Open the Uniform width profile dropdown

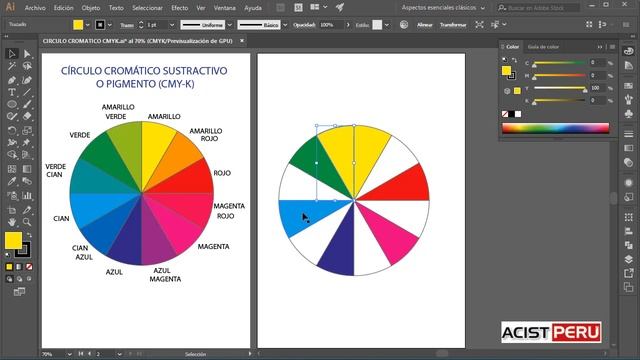pos(230,25)
